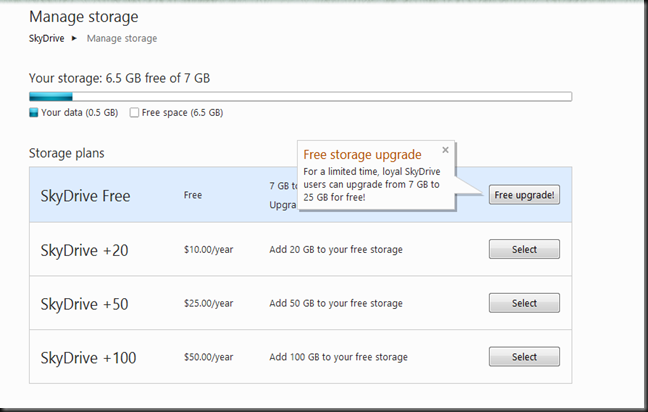Click the $10.00/year price label
Image resolution: width=648 pixels, height=412 pixels.
[x=208, y=250]
